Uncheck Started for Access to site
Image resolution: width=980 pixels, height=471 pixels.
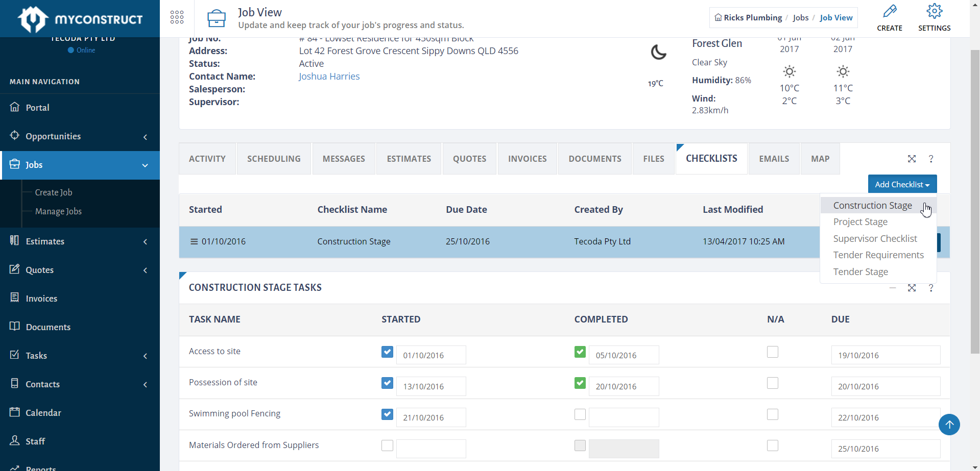coord(387,352)
